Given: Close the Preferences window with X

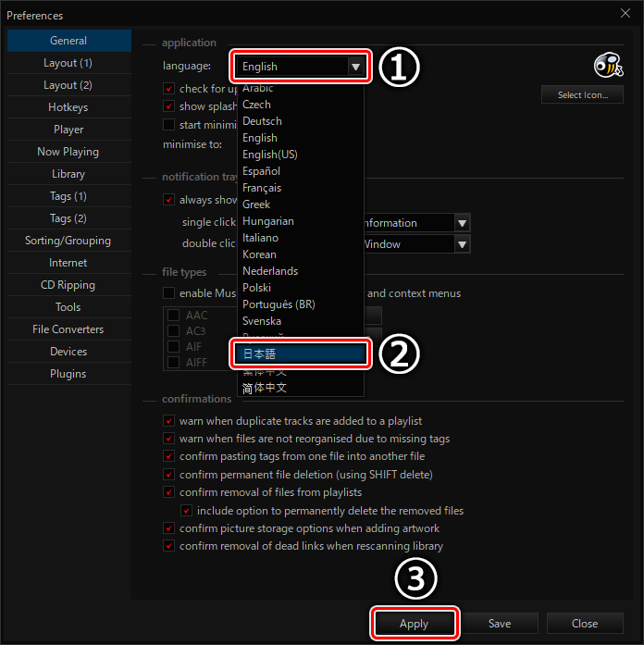Looking at the screenshot, I should tap(625, 14).
